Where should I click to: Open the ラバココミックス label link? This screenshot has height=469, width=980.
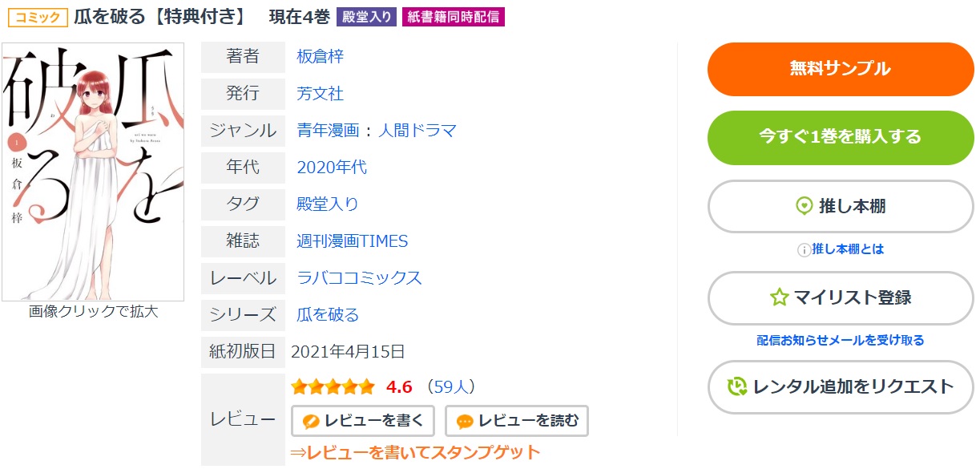coord(359,278)
